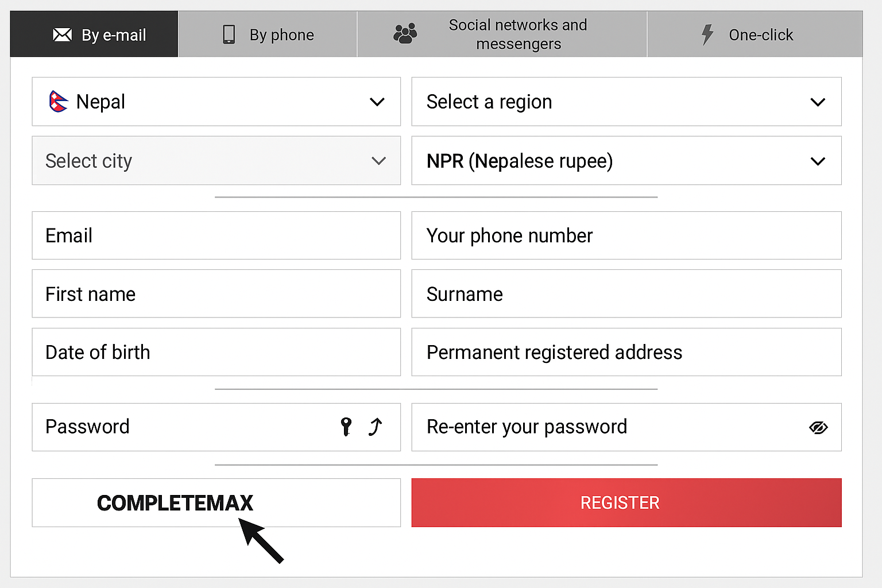Open the Select city dropdown
Viewport: 882px width, 588px height.
pyautogui.click(x=216, y=161)
